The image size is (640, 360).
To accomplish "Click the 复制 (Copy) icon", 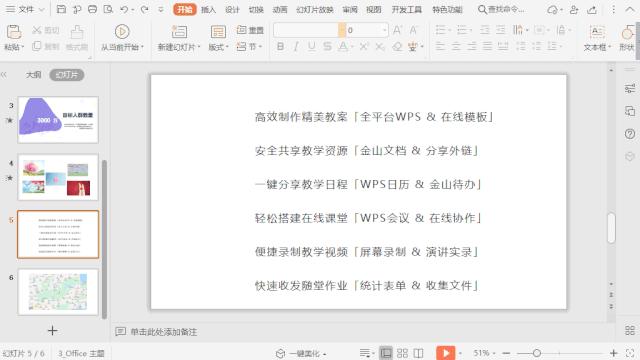I will pos(37,46).
